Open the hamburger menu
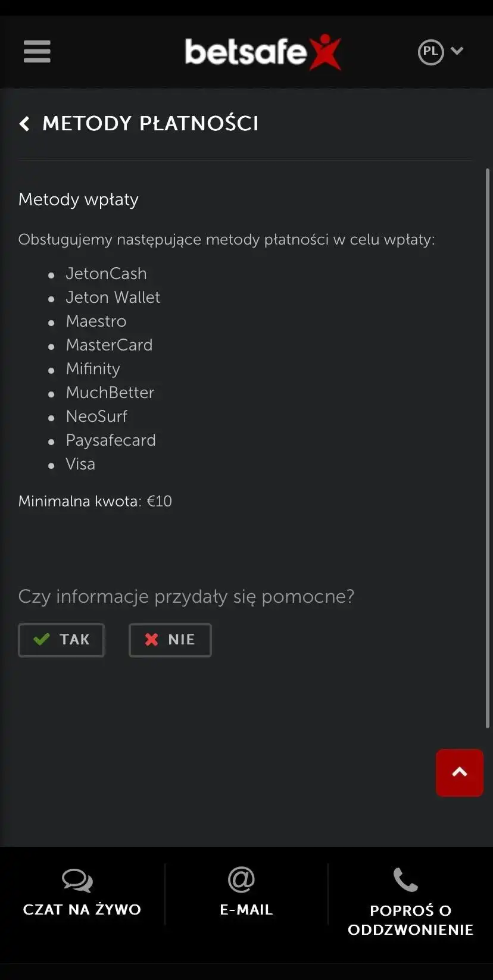The height and width of the screenshot is (980, 493). point(37,51)
